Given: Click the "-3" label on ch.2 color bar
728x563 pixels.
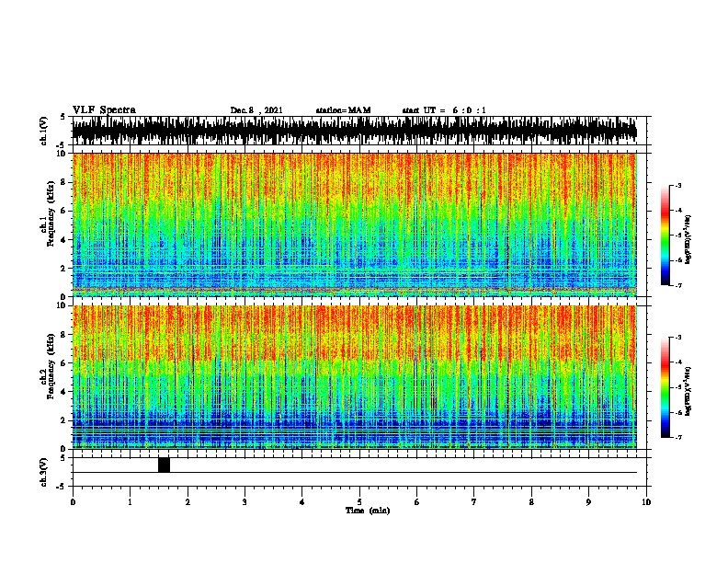Looking at the screenshot, I should pyautogui.click(x=678, y=338).
